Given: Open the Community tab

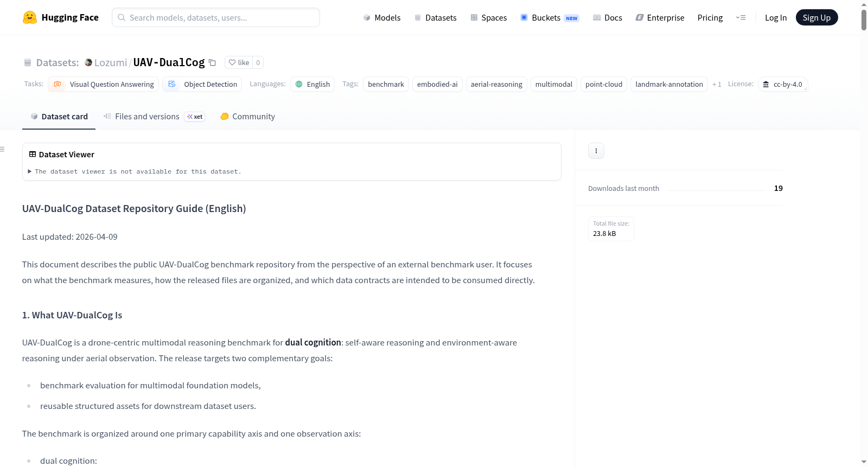Looking at the screenshot, I should pos(248,117).
